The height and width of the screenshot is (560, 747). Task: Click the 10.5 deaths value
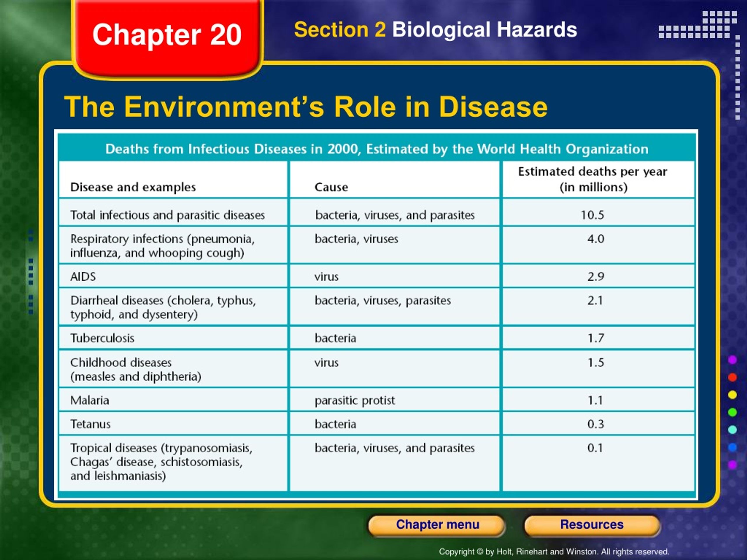[592, 215]
